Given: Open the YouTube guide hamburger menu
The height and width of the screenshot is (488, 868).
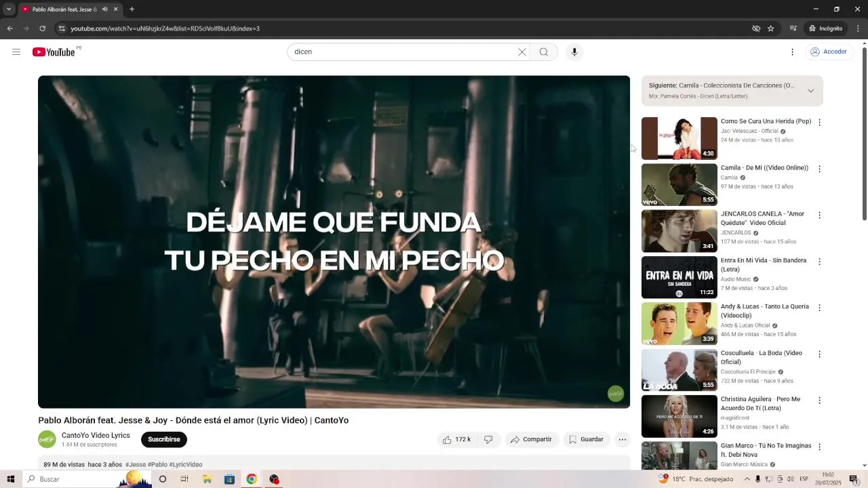Looking at the screenshot, I should (16, 52).
